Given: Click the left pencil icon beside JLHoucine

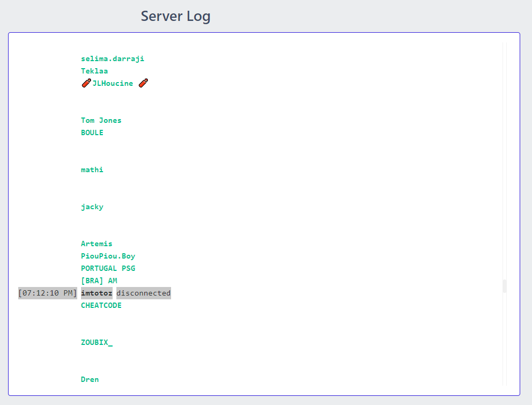Looking at the screenshot, I should point(86,83).
